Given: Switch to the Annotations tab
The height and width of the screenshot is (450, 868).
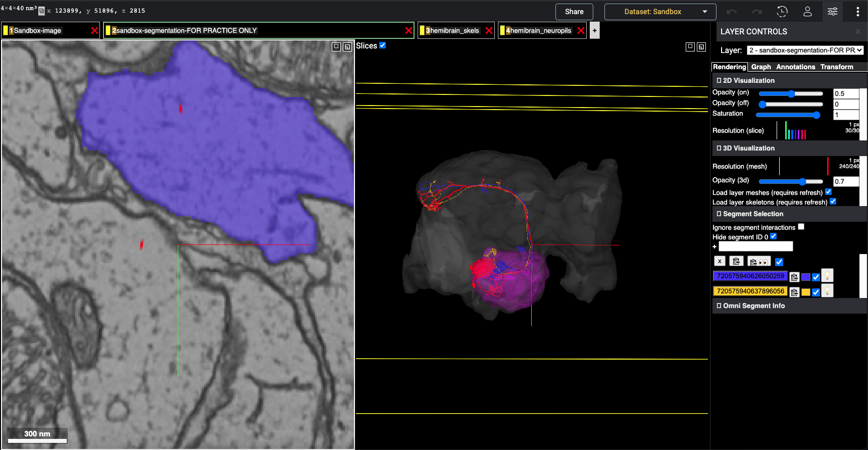Looking at the screenshot, I should point(795,67).
